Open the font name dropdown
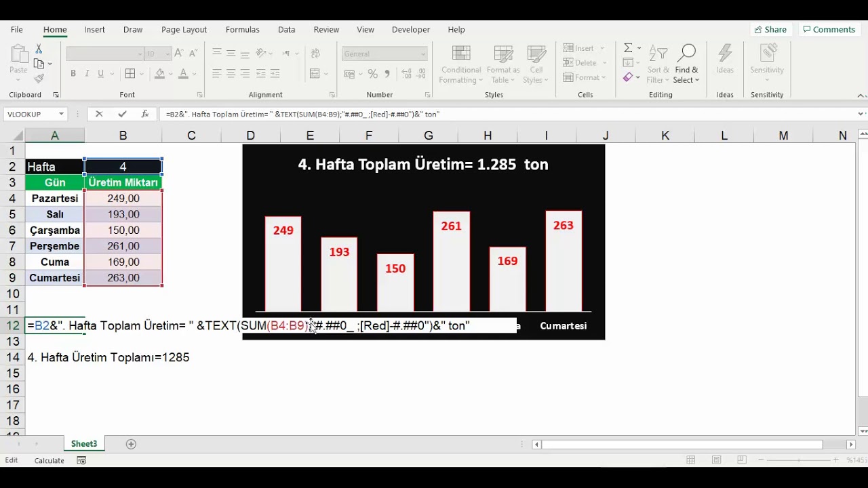868x488 pixels. point(140,54)
